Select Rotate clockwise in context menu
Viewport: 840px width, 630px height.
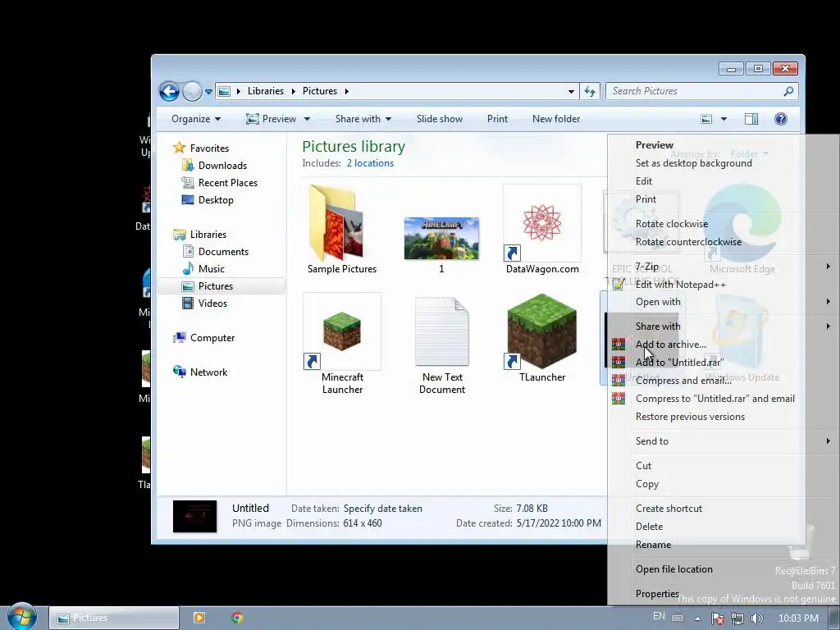[x=671, y=224]
